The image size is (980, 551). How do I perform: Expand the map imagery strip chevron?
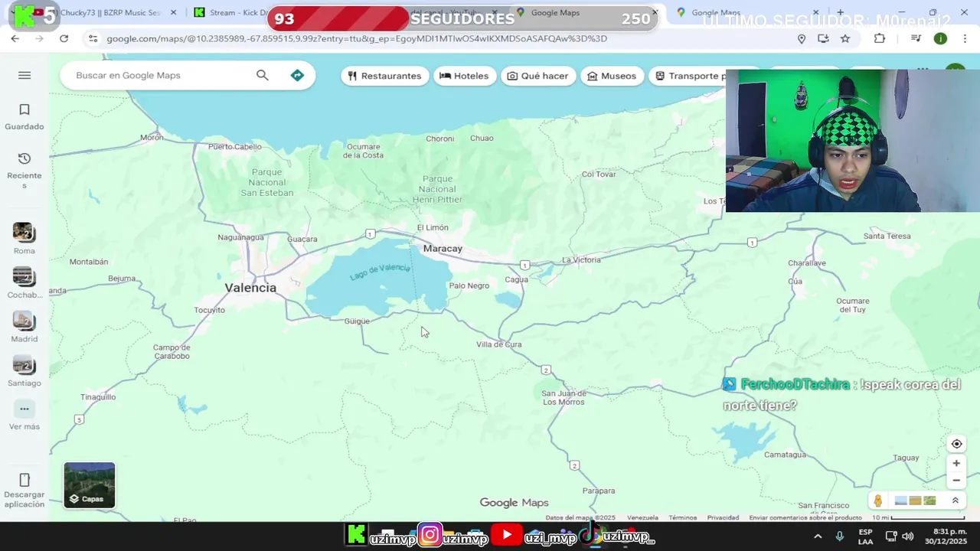click(x=955, y=500)
